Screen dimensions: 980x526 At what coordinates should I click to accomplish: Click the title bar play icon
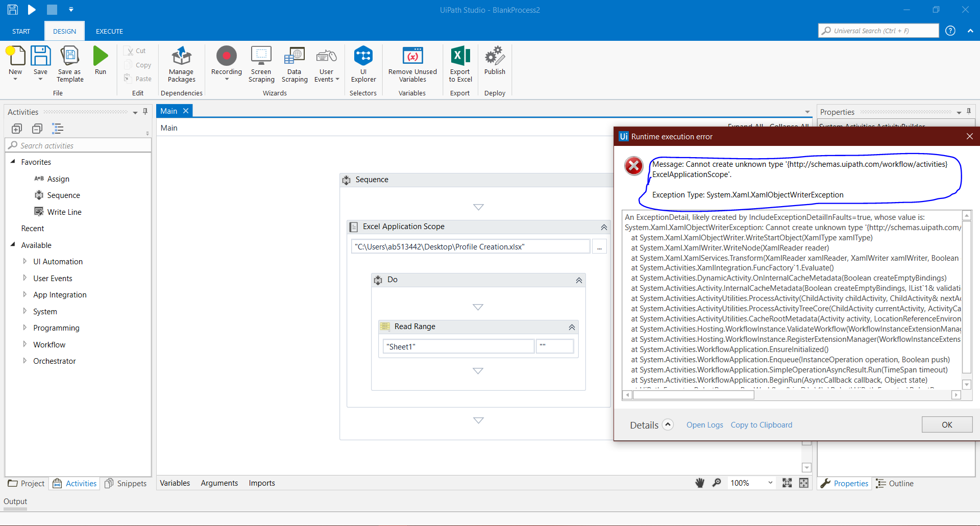coord(32,9)
